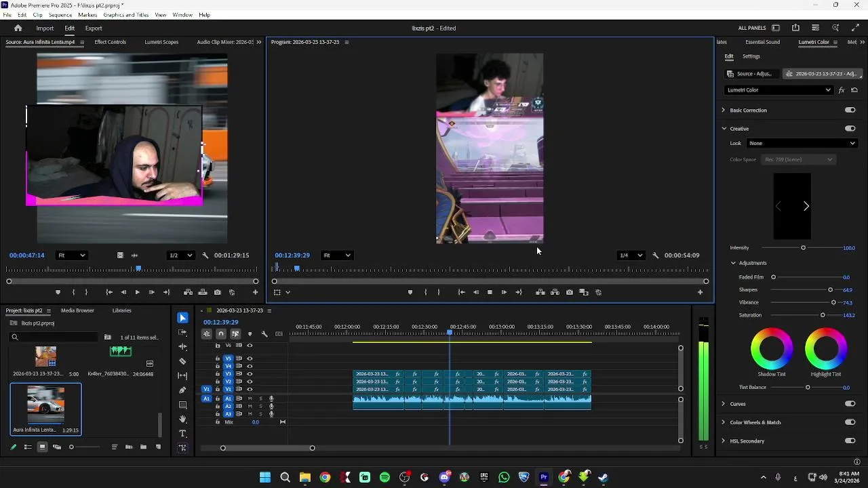Reset Lumetri Color effect
This screenshot has width=868, height=488.
854,90
